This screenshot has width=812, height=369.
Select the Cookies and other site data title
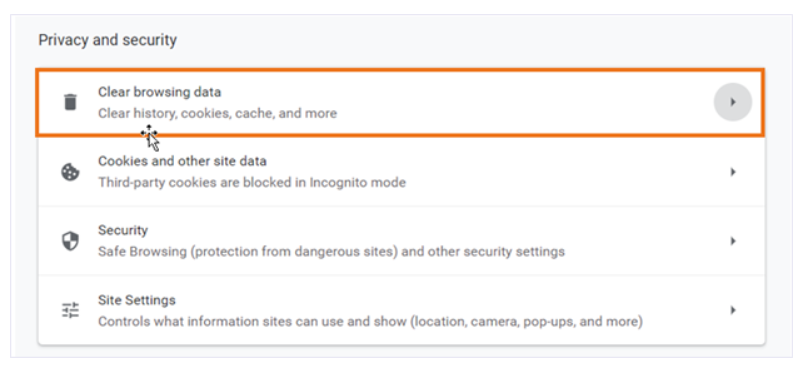coord(182,161)
